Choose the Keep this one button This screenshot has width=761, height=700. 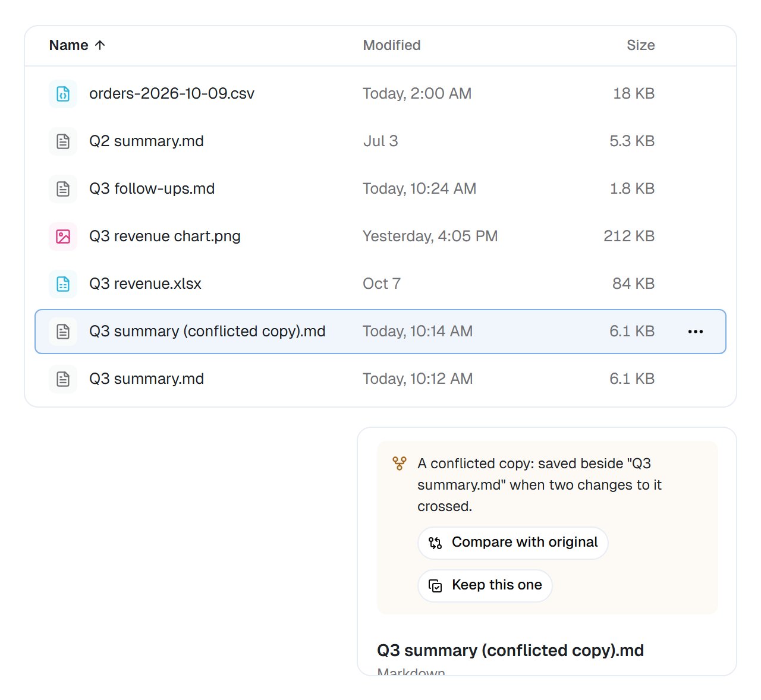(x=485, y=585)
